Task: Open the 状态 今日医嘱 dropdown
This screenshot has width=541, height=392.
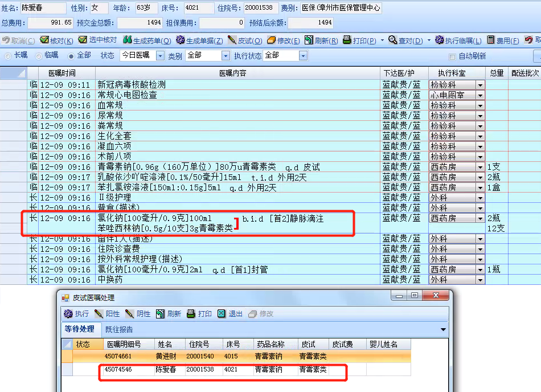Action: point(160,56)
